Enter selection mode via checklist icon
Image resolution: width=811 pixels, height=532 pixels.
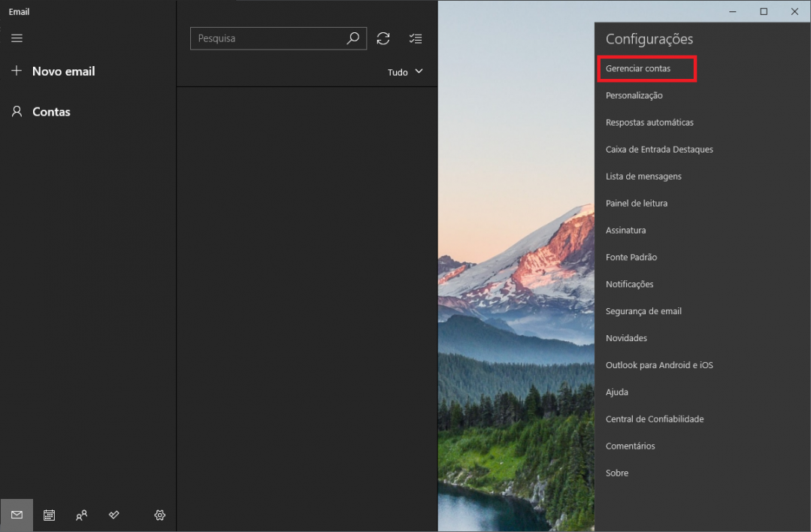pos(415,38)
